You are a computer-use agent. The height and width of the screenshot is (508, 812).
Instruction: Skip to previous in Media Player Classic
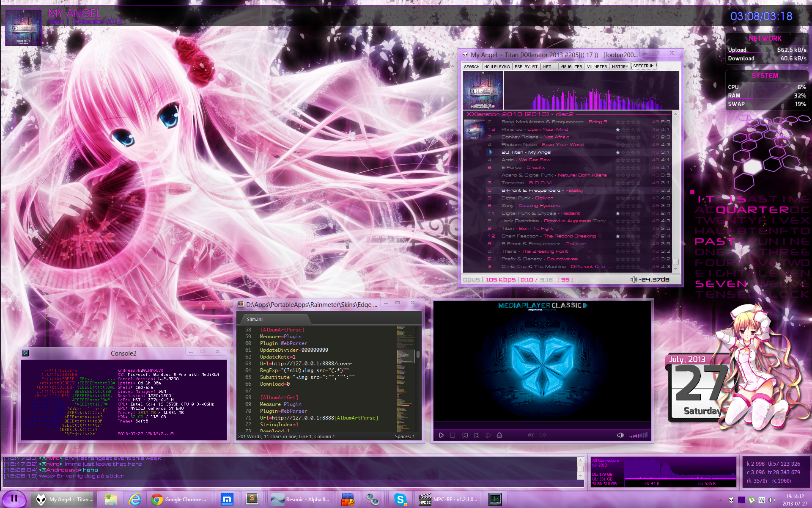coord(465,435)
